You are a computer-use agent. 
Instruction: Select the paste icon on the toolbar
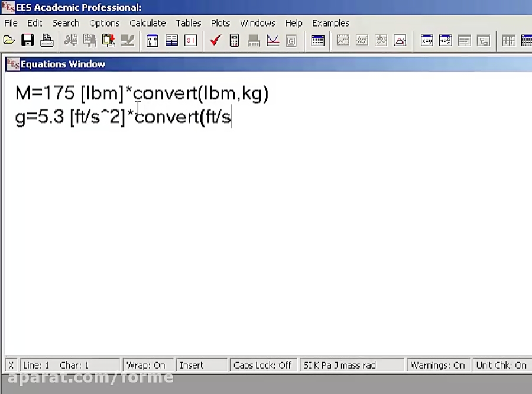[x=108, y=40]
